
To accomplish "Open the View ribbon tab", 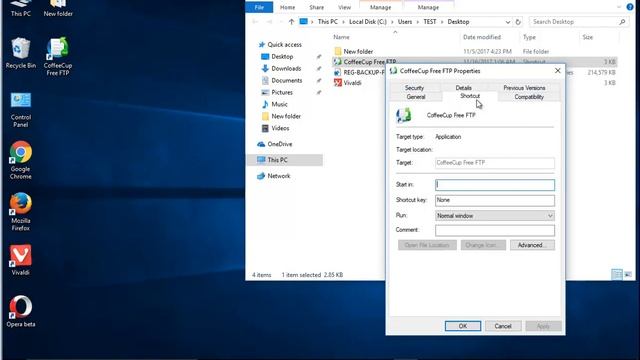I will pos(344,7).
